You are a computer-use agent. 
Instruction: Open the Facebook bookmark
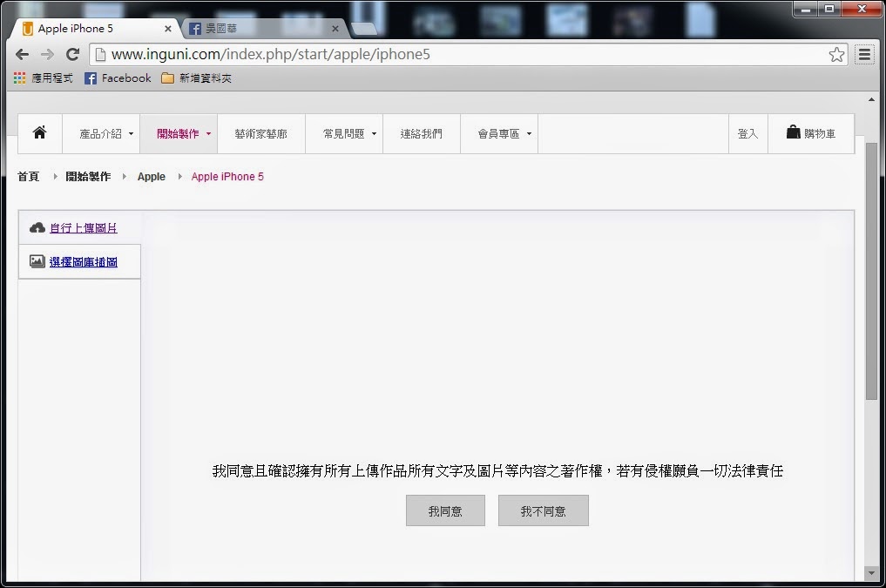click(118, 78)
